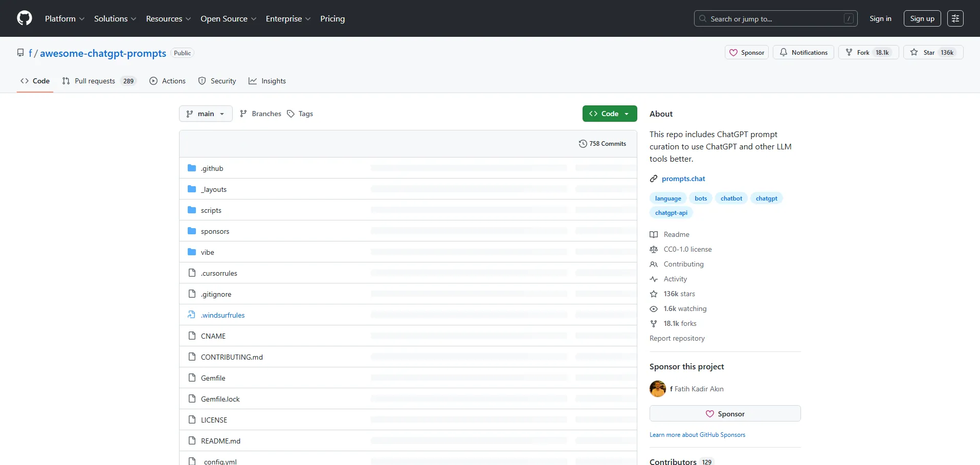Expand the Platform navigation menu
The height and width of the screenshot is (465, 980).
[x=64, y=18]
